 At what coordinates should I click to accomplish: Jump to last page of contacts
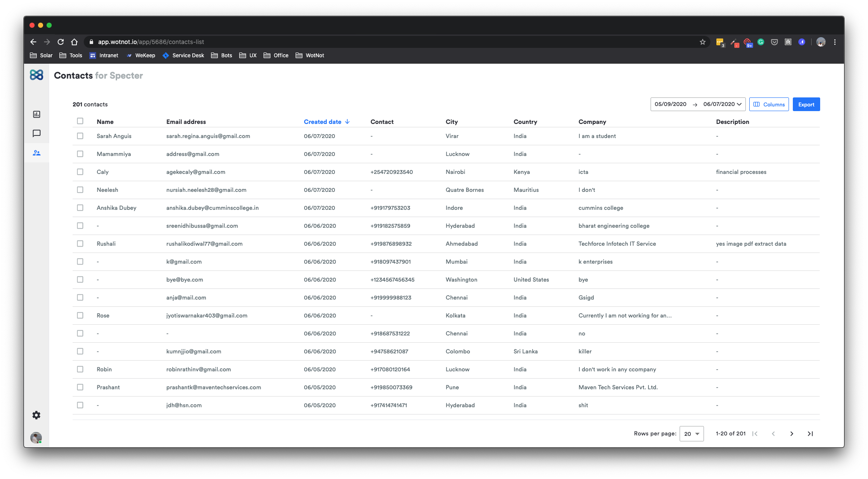(x=810, y=434)
